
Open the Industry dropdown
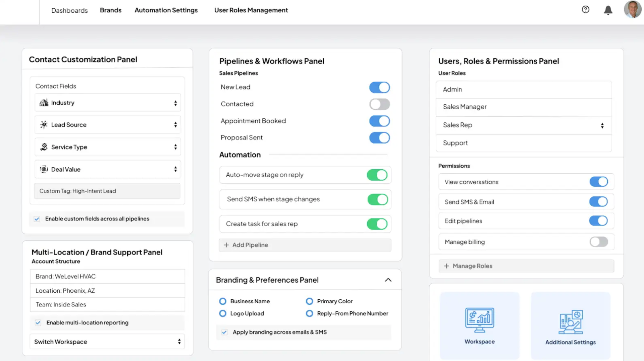tap(108, 103)
